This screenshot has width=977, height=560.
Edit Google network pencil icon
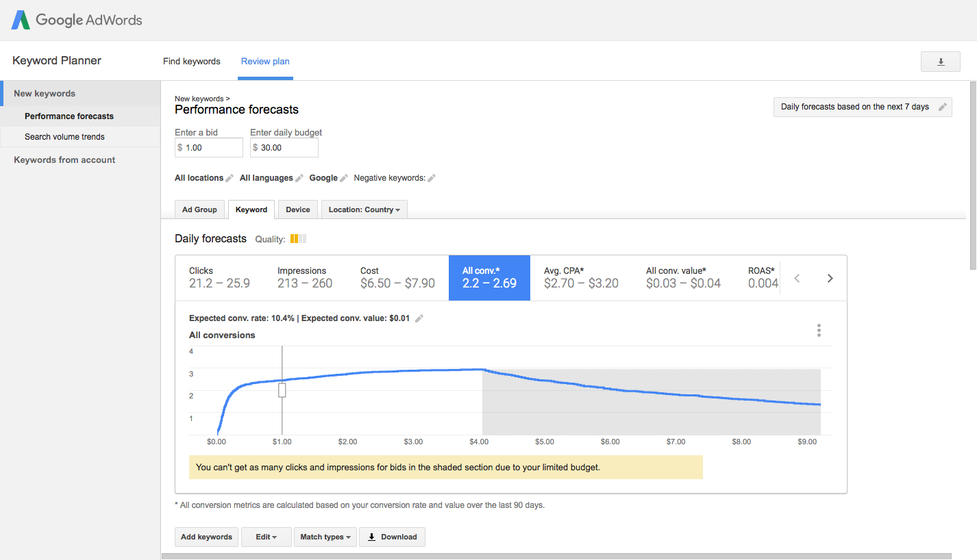coord(344,178)
